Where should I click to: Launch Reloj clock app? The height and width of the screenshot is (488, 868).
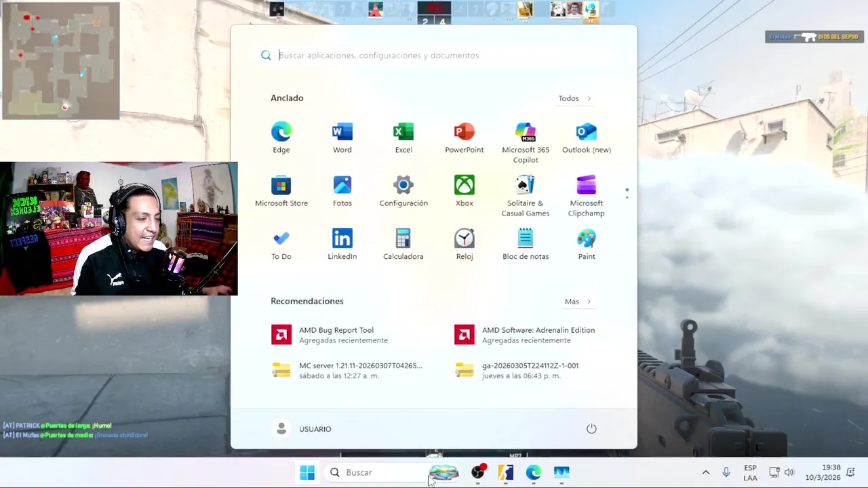point(465,245)
